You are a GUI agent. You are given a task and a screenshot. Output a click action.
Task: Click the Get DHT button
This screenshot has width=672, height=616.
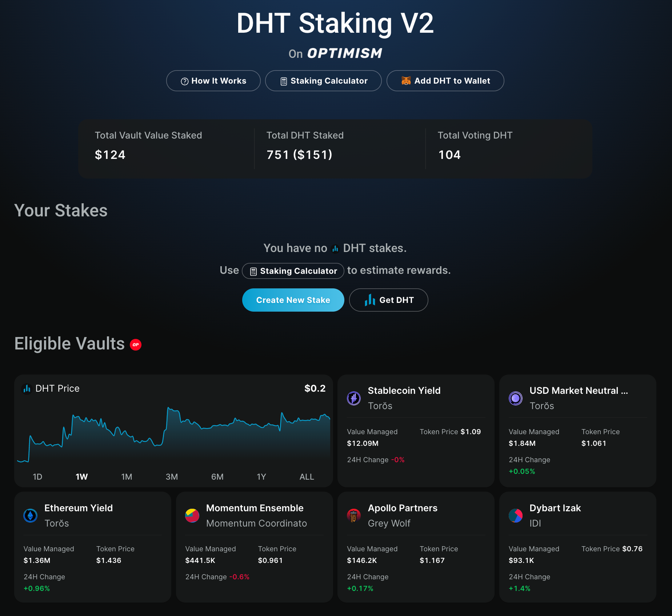[388, 300]
